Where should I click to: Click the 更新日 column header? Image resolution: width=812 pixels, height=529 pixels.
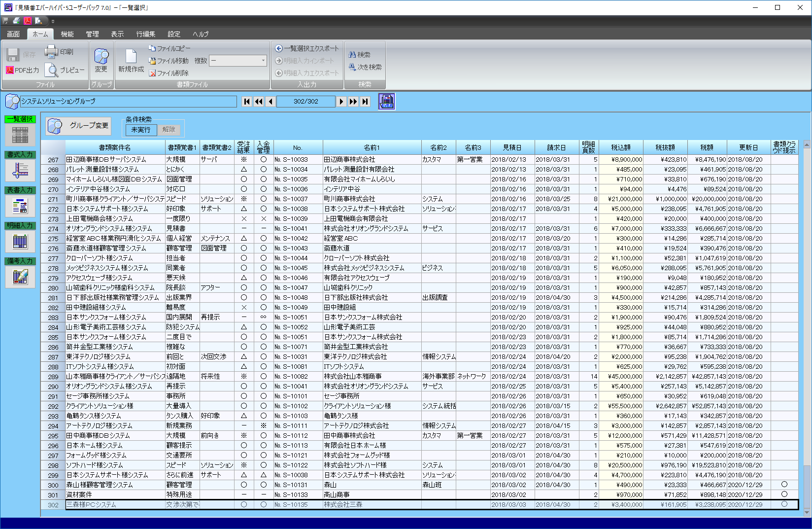pos(748,147)
